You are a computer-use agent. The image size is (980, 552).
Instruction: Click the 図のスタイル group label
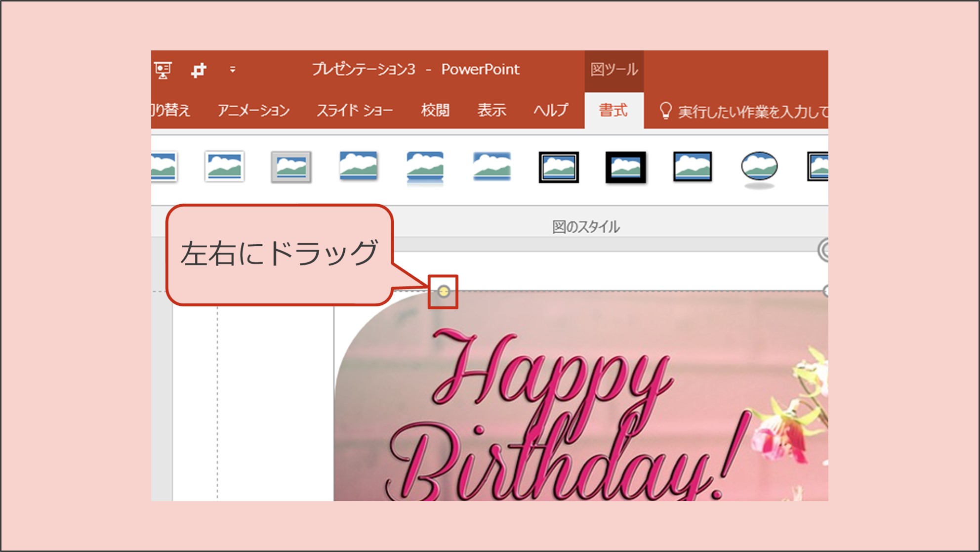tap(586, 227)
